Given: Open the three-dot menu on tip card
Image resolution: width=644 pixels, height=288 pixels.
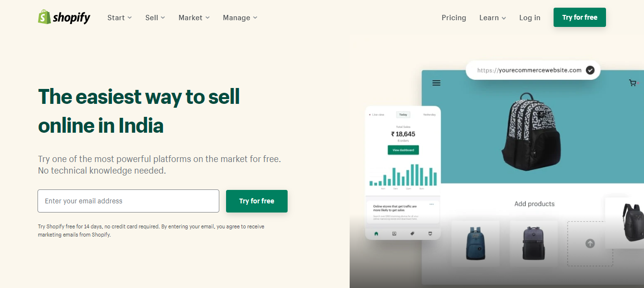Looking at the screenshot, I should [431, 204].
